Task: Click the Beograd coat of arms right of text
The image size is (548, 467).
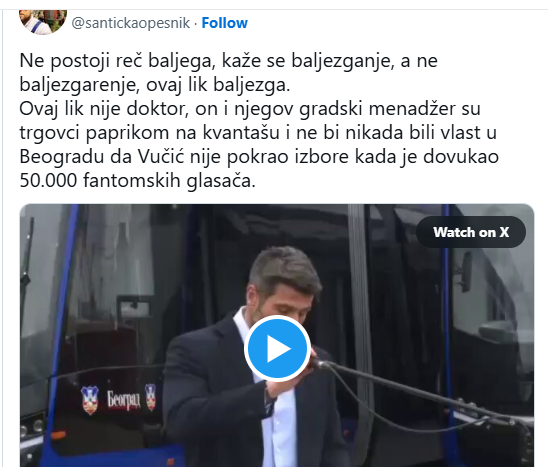Action: click(x=151, y=397)
